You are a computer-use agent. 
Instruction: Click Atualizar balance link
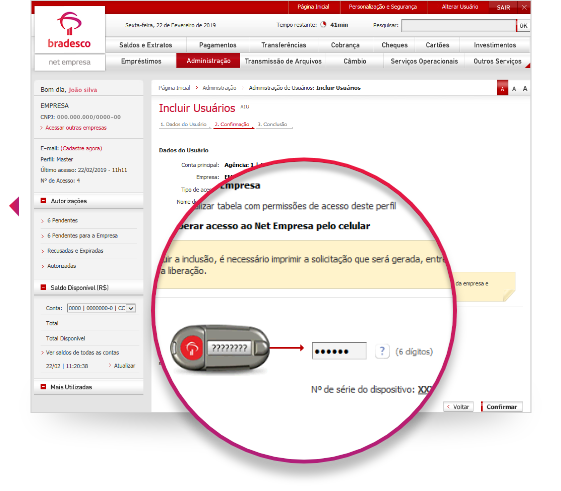[124, 366]
